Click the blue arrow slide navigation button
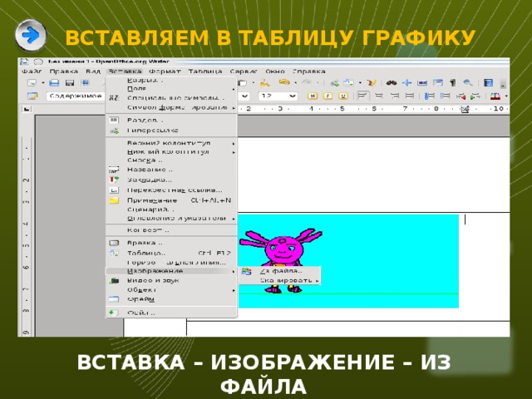Screen dimensions: 532x399 coord(31,35)
